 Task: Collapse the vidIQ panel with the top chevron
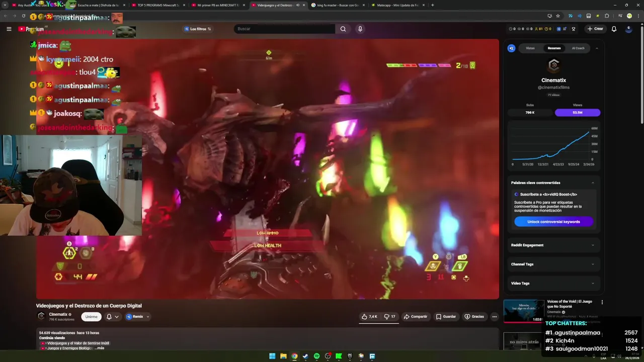coord(597,48)
